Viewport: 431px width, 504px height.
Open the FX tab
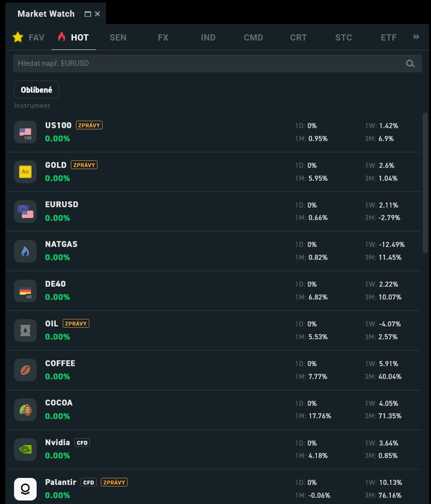click(163, 37)
